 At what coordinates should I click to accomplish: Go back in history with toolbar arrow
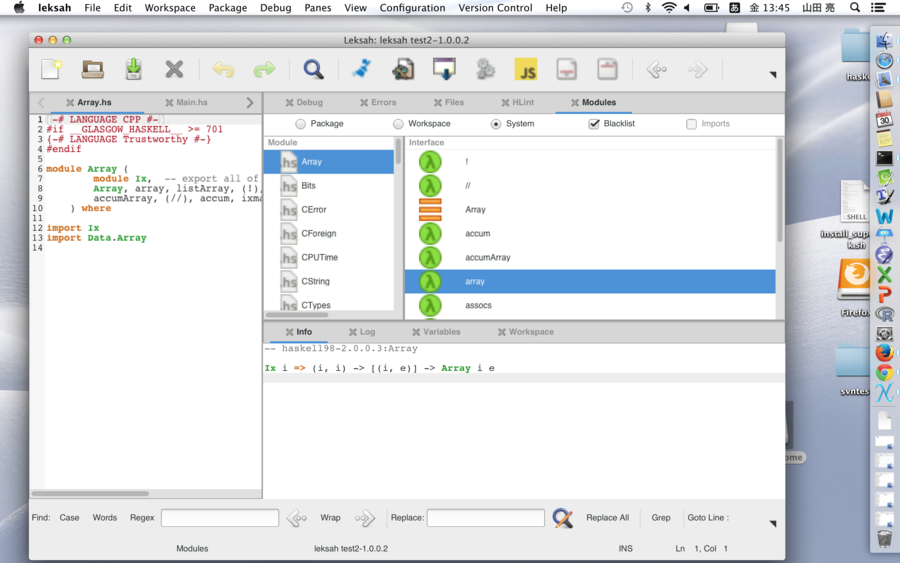tap(657, 69)
